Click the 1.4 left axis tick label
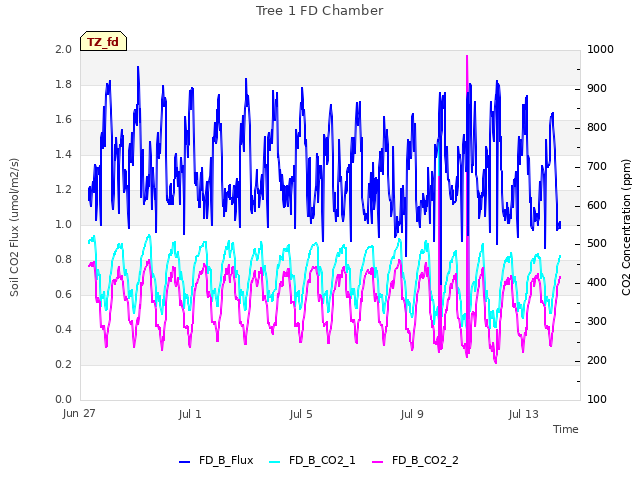The height and width of the screenshot is (480, 640). (x=64, y=154)
